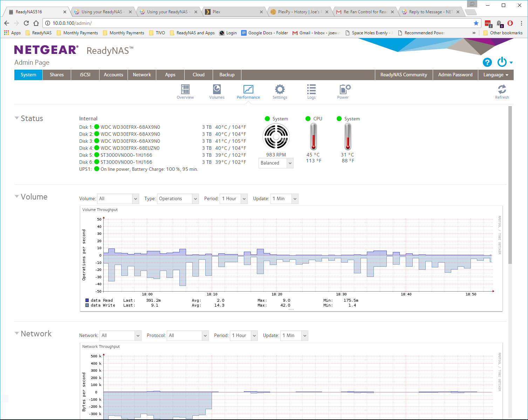Open Other bookmarks folder

coord(503,33)
